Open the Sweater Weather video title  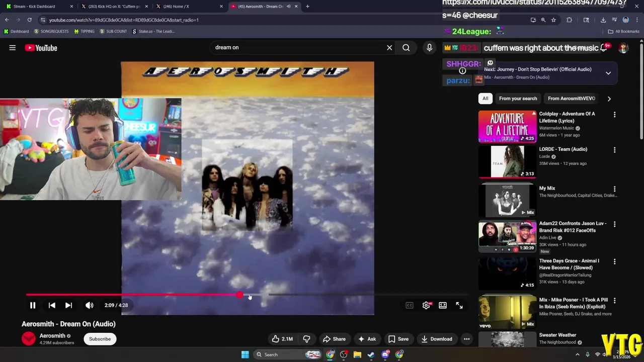[x=557, y=335]
